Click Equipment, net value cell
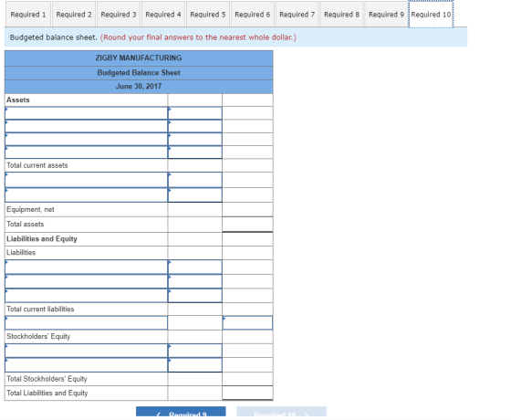 click(247, 210)
